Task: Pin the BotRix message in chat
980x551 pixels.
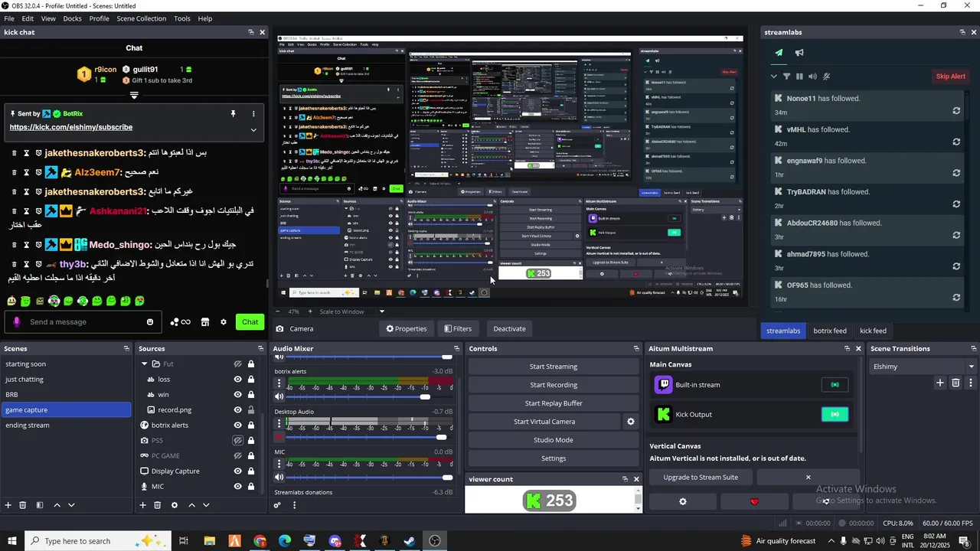Action: tap(233, 114)
